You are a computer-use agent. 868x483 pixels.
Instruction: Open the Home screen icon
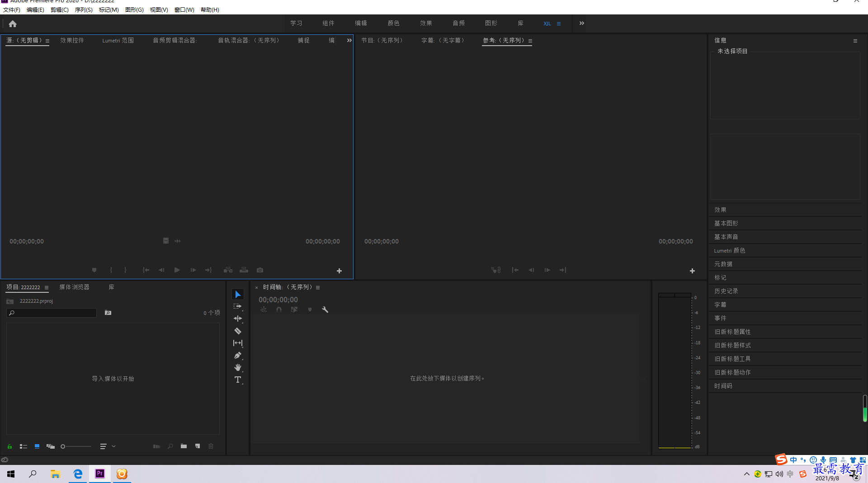click(13, 23)
